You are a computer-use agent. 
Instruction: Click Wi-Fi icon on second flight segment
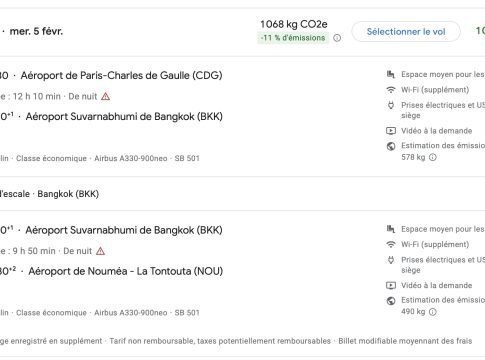tap(391, 244)
